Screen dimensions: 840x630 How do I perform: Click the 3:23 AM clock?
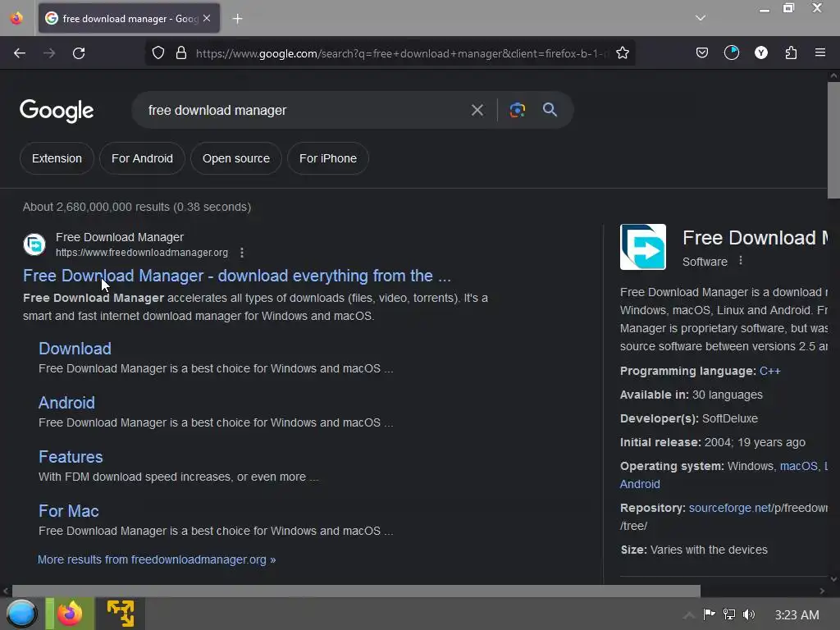797,615
